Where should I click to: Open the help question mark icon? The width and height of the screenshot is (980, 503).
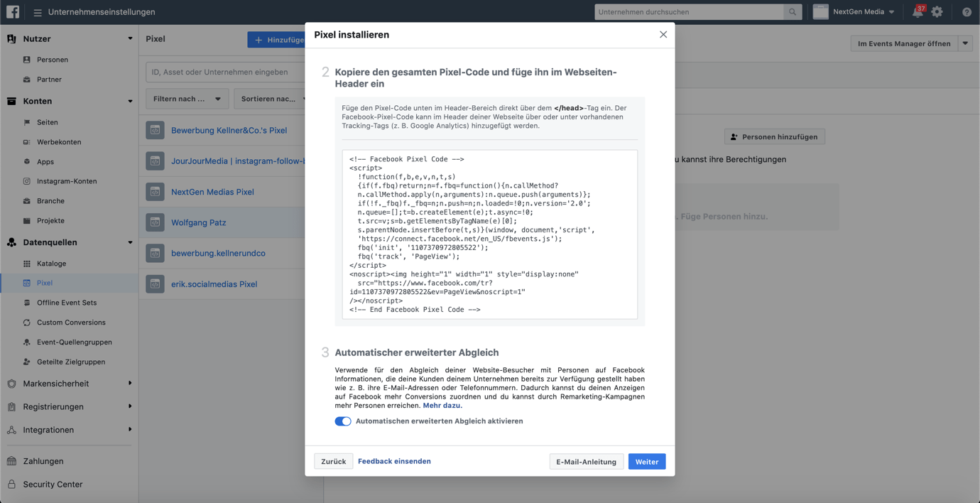(x=967, y=12)
